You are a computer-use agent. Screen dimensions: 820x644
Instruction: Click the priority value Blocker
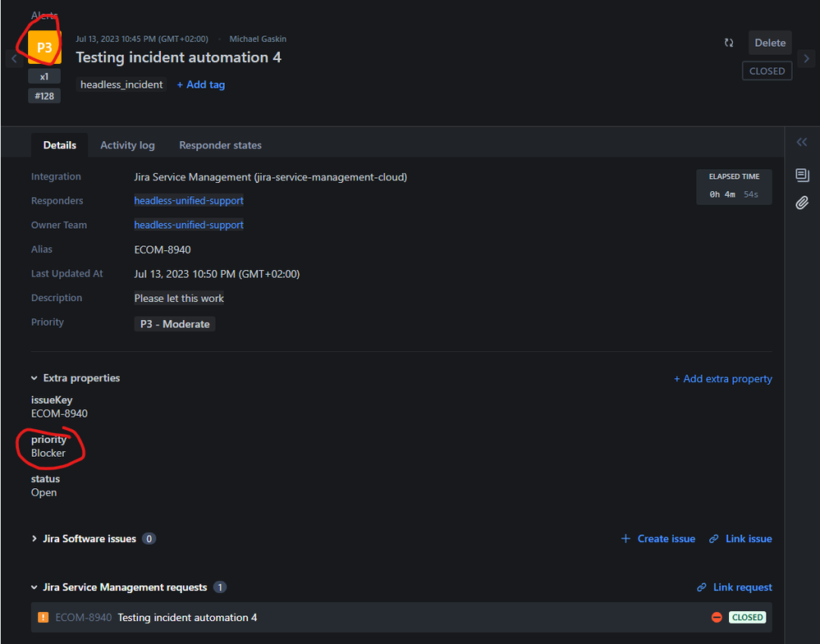pyautogui.click(x=48, y=453)
